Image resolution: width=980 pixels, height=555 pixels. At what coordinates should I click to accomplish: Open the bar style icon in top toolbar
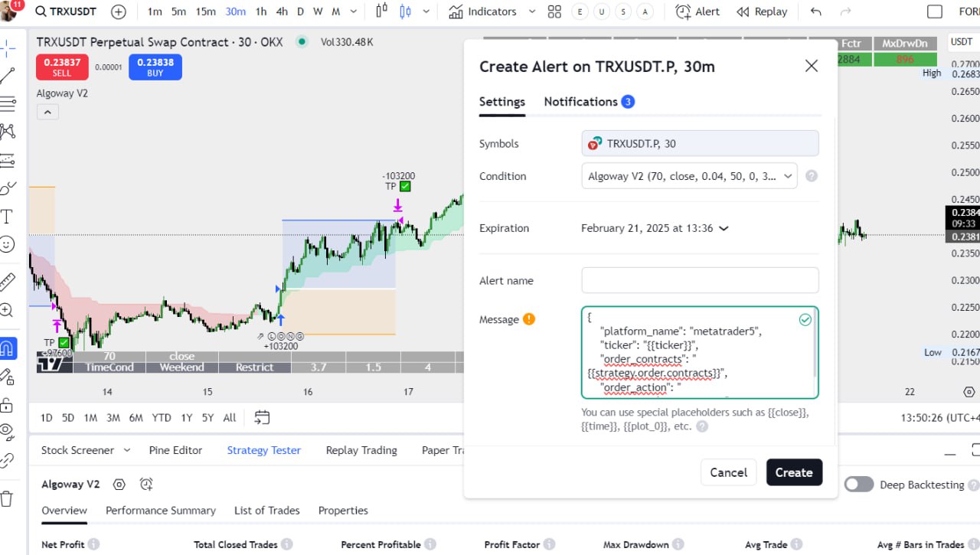point(383,11)
